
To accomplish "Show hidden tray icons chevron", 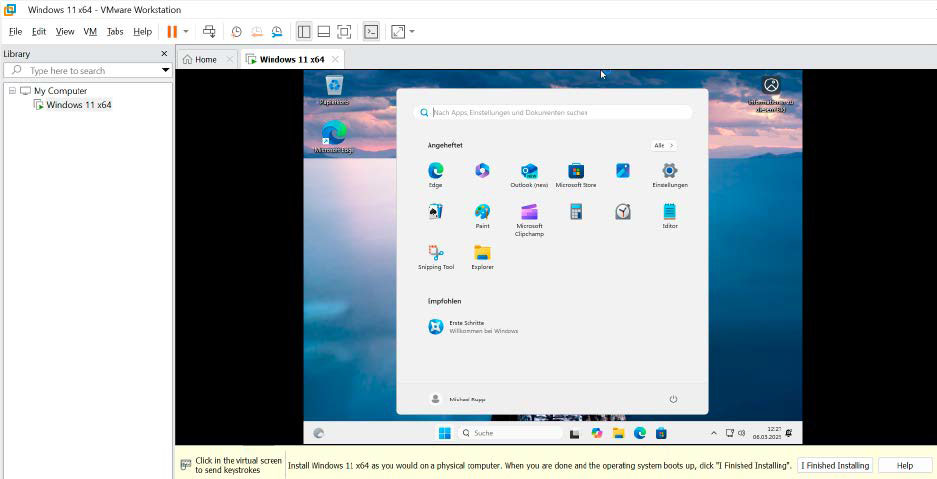I will click(x=714, y=433).
